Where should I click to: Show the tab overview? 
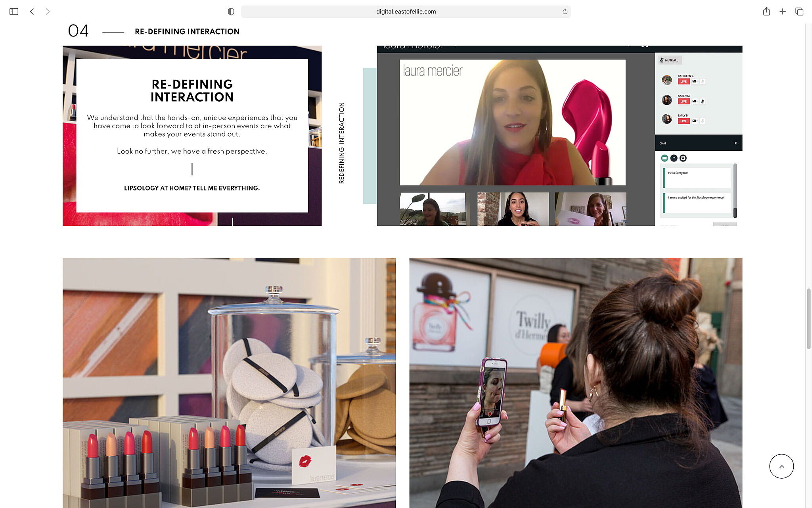point(799,12)
